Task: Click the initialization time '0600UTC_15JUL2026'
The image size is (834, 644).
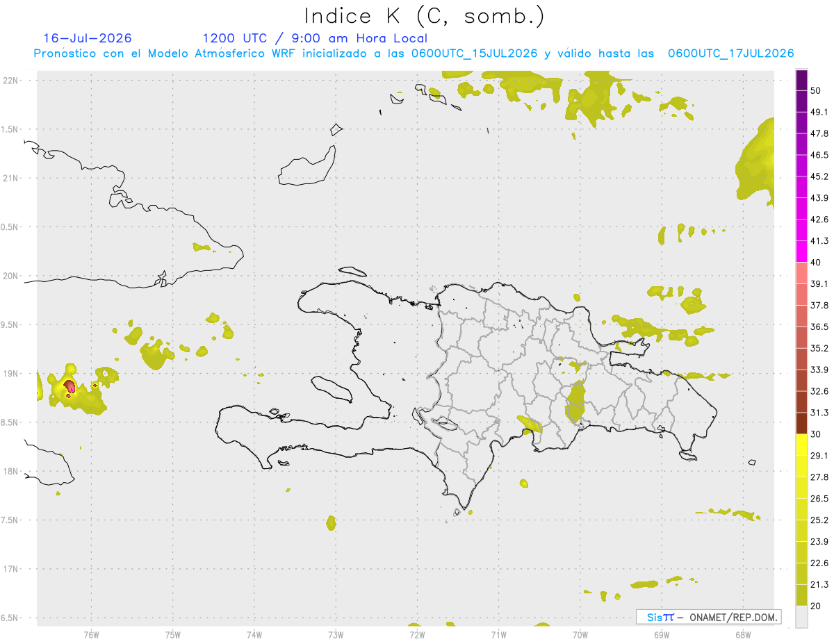Action: point(474,53)
